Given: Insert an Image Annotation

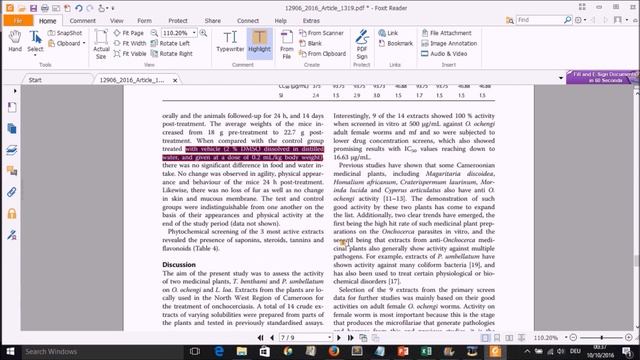Looking at the screenshot, I should point(449,43).
